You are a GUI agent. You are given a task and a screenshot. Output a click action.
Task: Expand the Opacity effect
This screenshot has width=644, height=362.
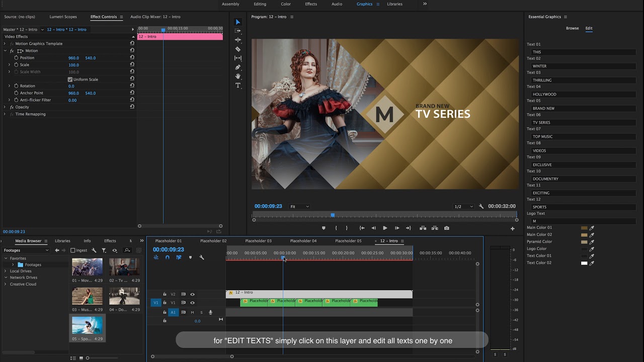(x=5, y=107)
